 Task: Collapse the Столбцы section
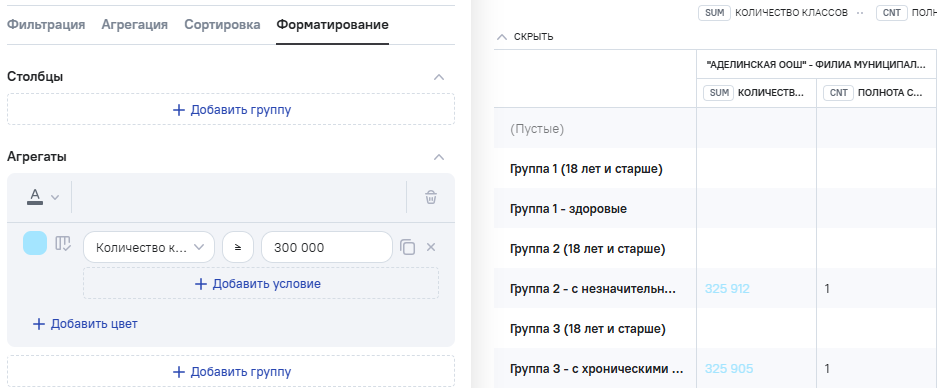(x=439, y=77)
